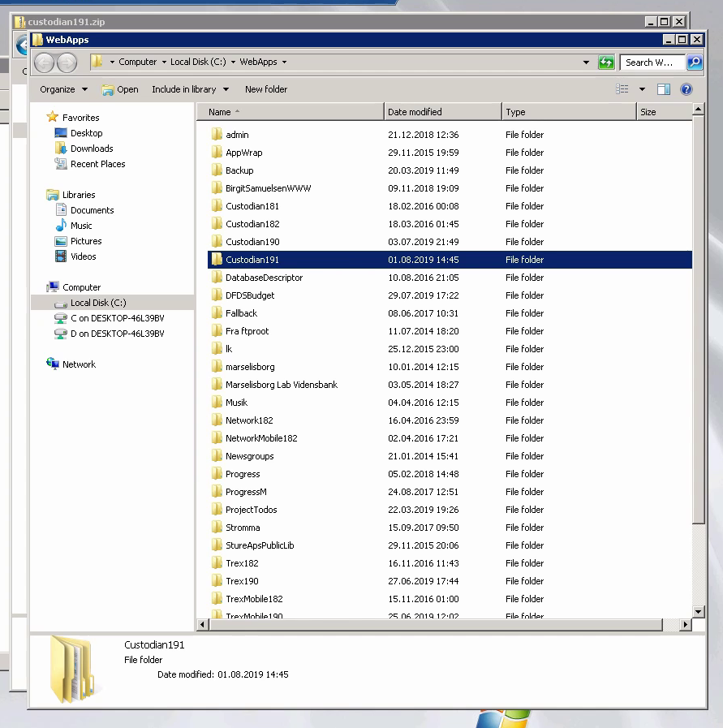
Task: Click the Backup folder icon
Action: point(217,170)
